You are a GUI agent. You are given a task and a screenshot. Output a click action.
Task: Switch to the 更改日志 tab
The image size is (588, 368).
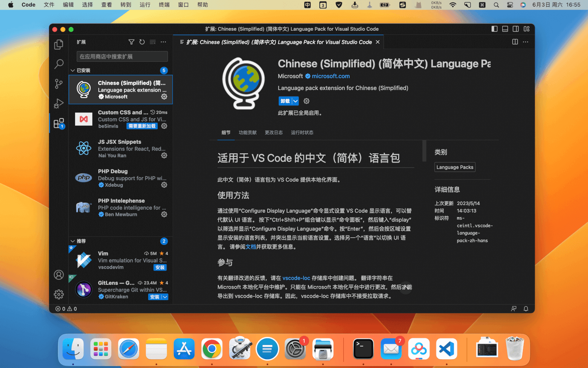click(274, 132)
